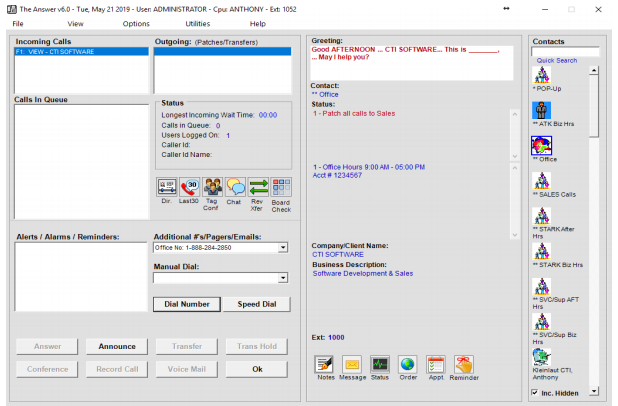The image size is (618, 406).
Task: Open the Options menu
Action: click(136, 23)
